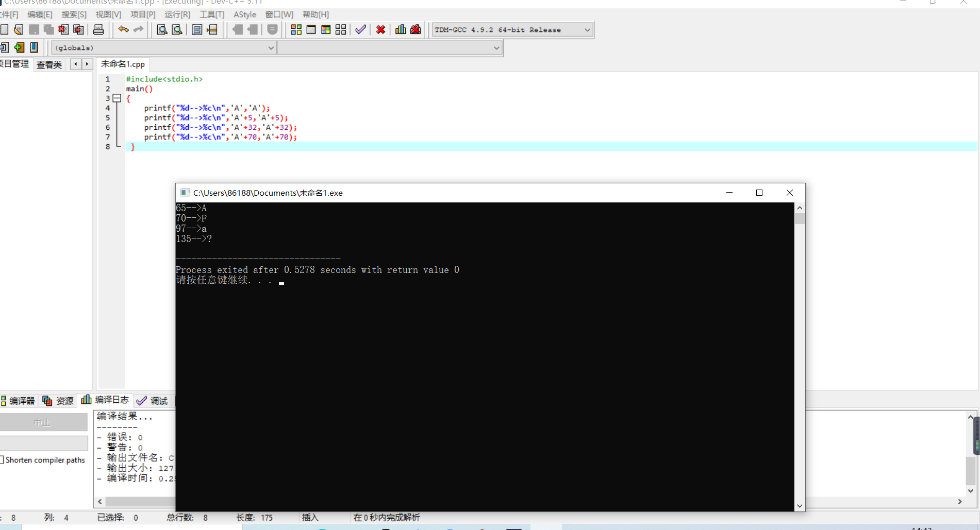Viewport: 980px width, 530px height.
Task: Open the 视图[V] menu
Action: click(108, 14)
